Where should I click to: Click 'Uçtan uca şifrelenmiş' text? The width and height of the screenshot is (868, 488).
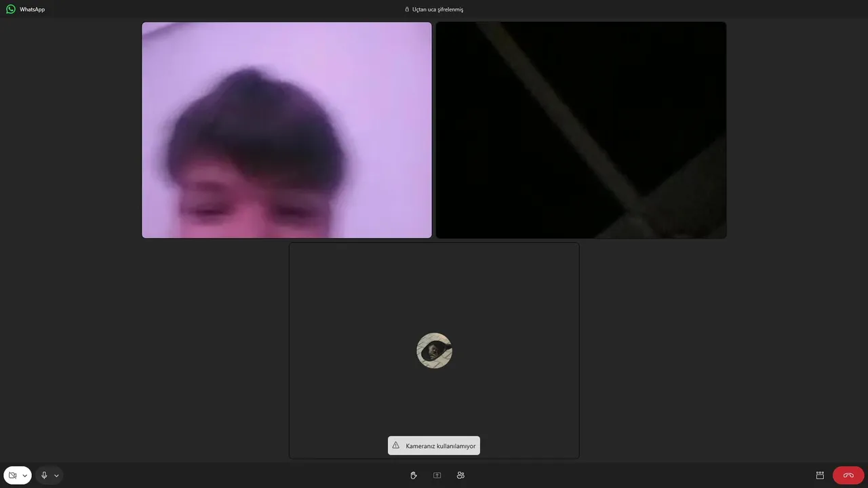pyautogui.click(x=437, y=9)
